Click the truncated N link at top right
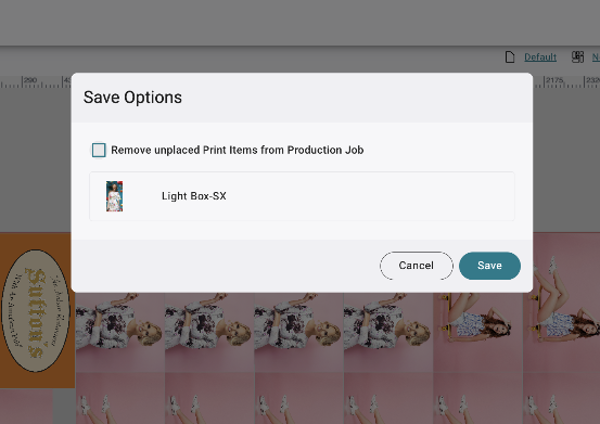This screenshot has width=600, height=424. (x=595, y=57)
